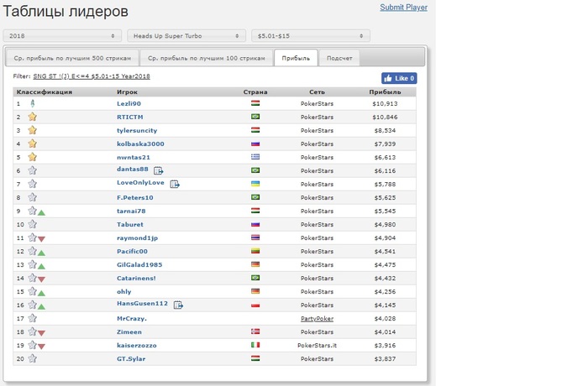Sort by Прибыль column header

click(x=385, y=91)
